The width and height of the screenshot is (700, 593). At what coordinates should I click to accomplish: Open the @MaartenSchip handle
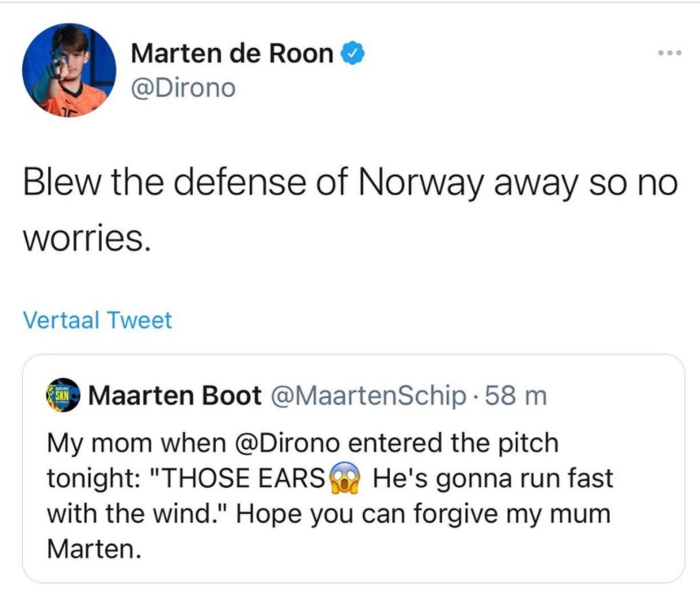pos(370,396)
